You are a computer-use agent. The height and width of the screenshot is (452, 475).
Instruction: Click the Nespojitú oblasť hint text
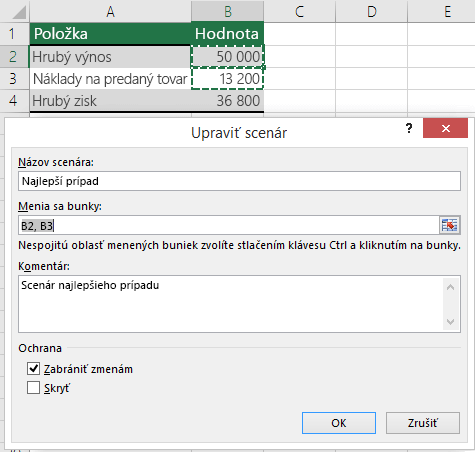[239, 245]
